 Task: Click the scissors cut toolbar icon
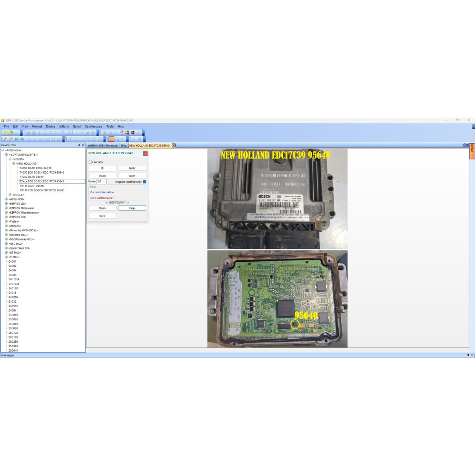pyautogui.click(x=40, y=133)
